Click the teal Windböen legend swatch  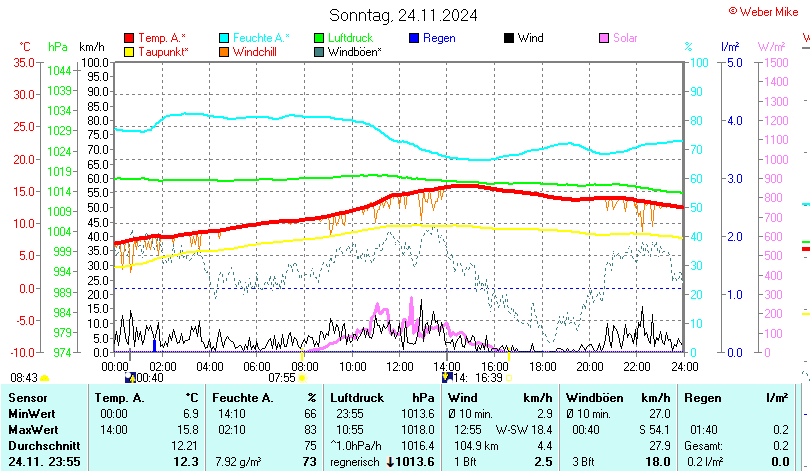(x=319, y=52)
